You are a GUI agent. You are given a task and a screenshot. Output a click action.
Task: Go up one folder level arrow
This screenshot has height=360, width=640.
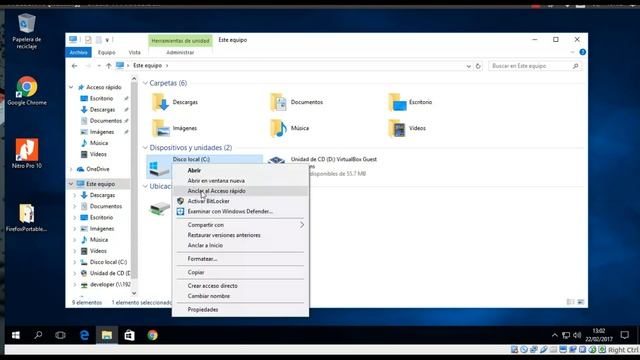(x=109, y=66)
